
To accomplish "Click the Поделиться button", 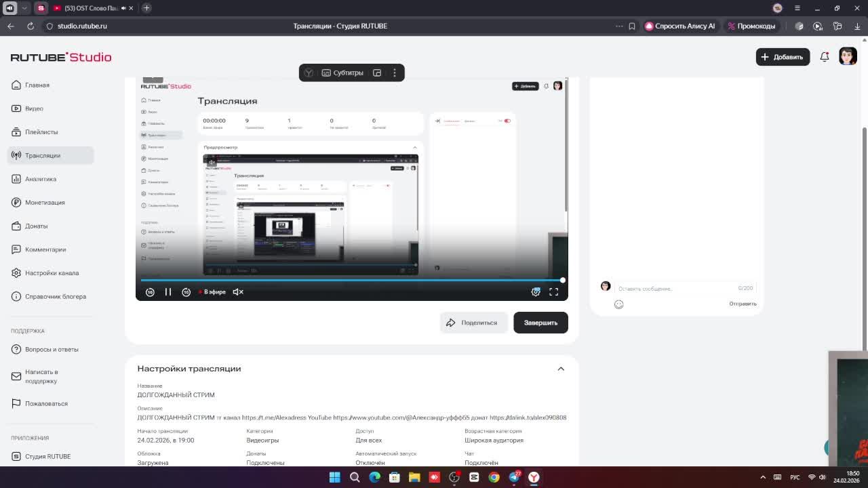I will [x=473, y=323].
